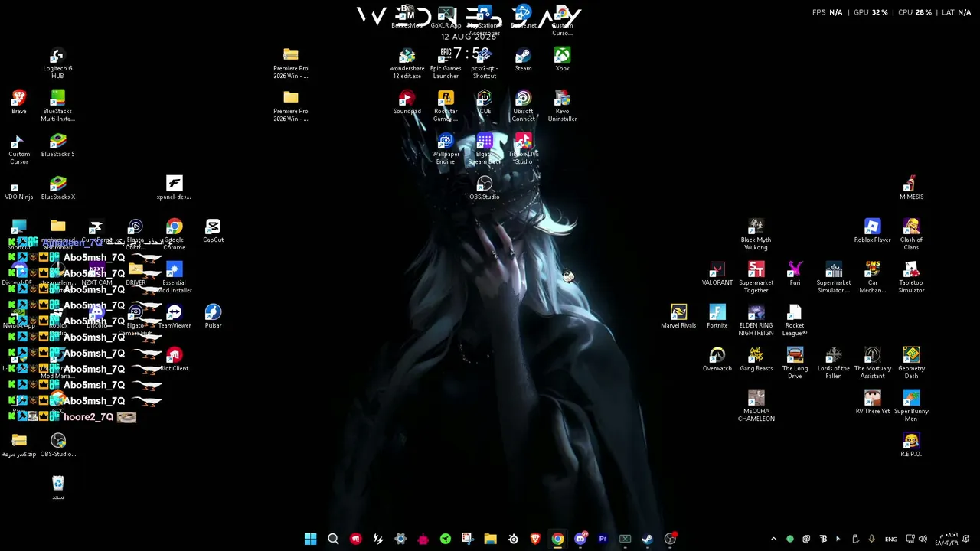Open the taskbar clock and calendar
The image size is (980, 551).
coord(947,539)
